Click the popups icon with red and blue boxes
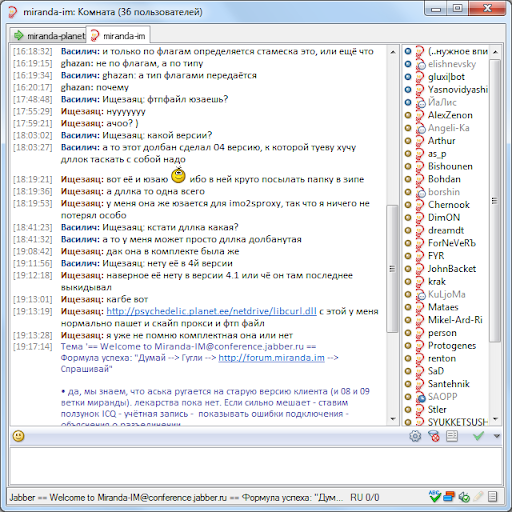This screenshot has height=512, width=512. click(449, 497)
